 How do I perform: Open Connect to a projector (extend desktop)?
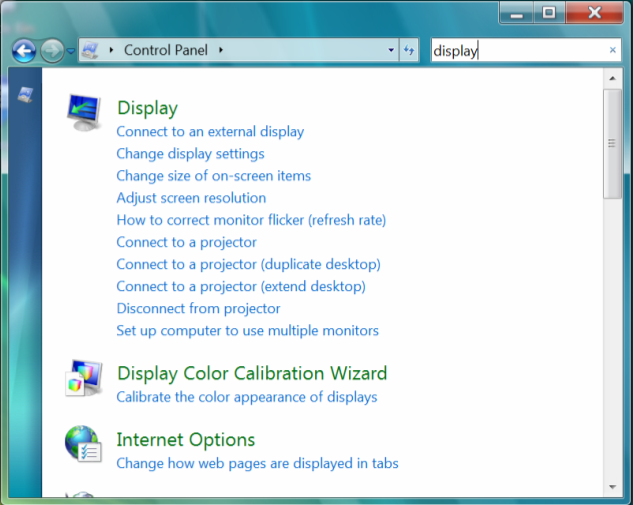tap(241, 287)
